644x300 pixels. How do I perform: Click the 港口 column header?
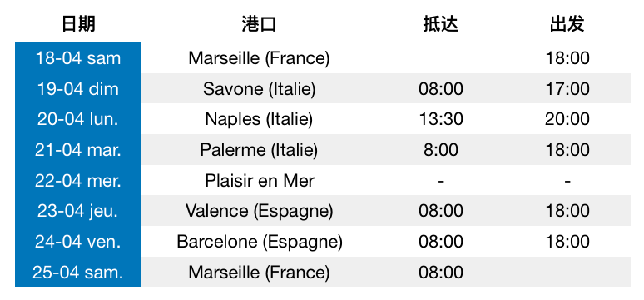pos(259,24)
